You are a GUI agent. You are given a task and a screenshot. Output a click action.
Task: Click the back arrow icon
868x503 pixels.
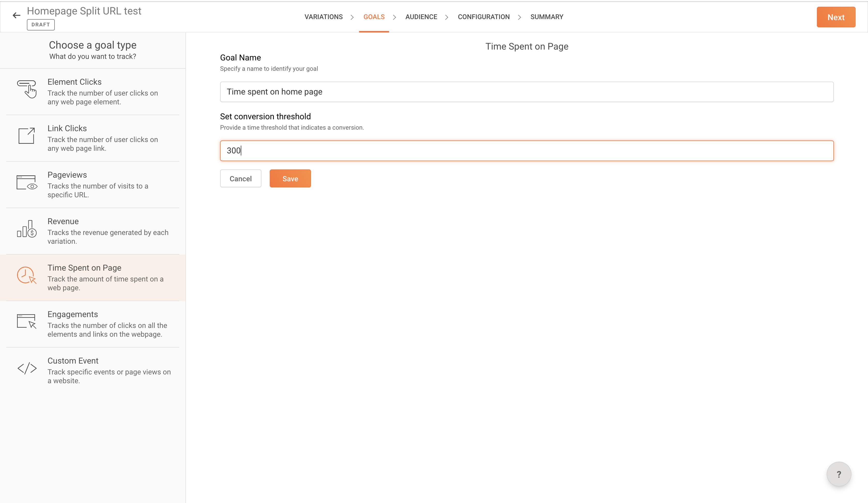tap(16, 15)
